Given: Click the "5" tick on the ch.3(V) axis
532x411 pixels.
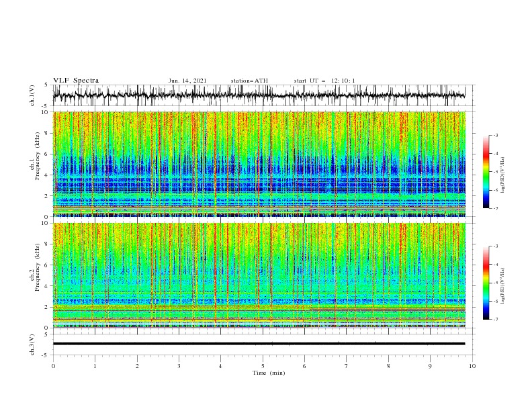Looking at the screenshot, I should pos(46,334).
